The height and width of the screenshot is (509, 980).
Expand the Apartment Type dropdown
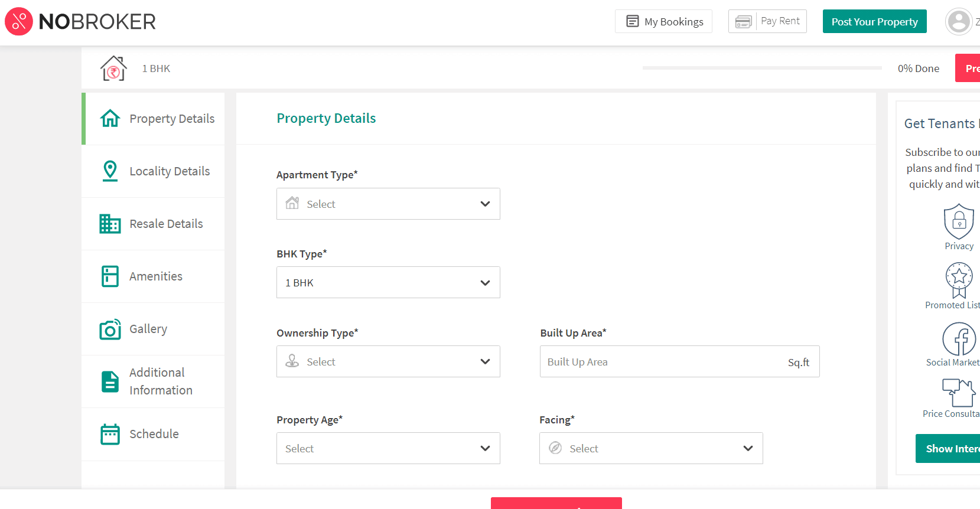(388, 204)
